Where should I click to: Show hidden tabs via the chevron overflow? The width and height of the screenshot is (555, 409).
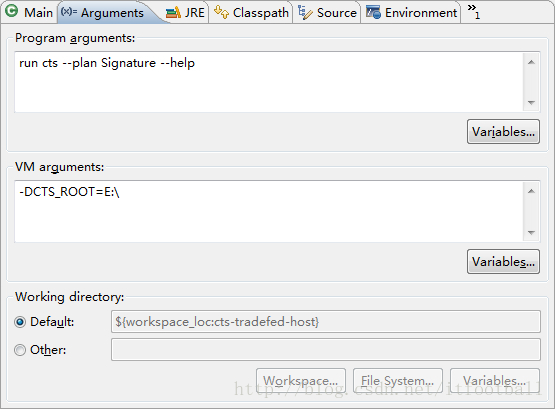tap(474, 11)
